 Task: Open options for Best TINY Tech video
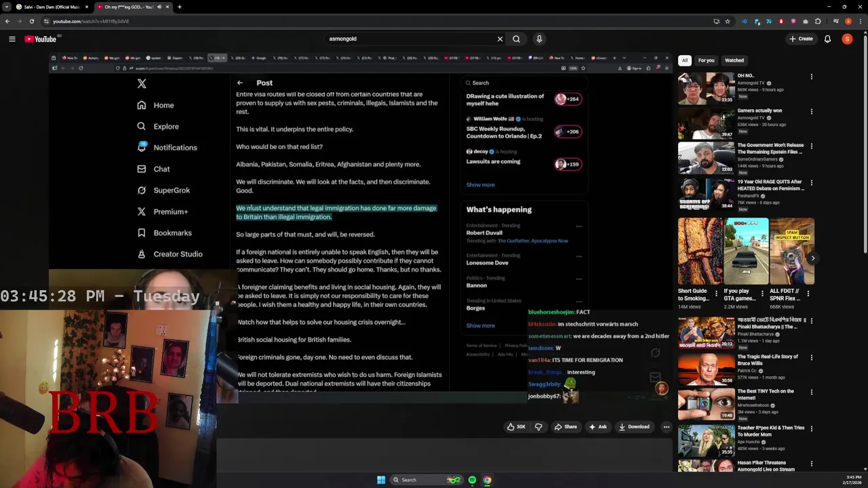(x=811, y=392)
